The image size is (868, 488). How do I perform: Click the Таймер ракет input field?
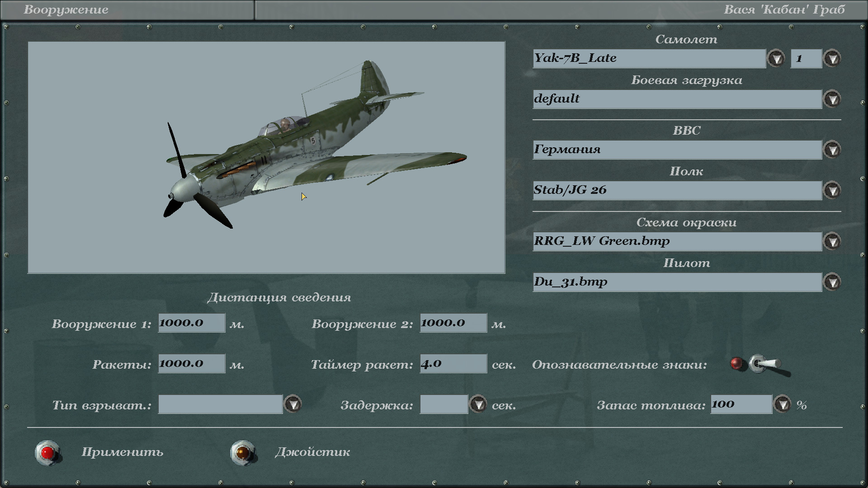[453, 363]
